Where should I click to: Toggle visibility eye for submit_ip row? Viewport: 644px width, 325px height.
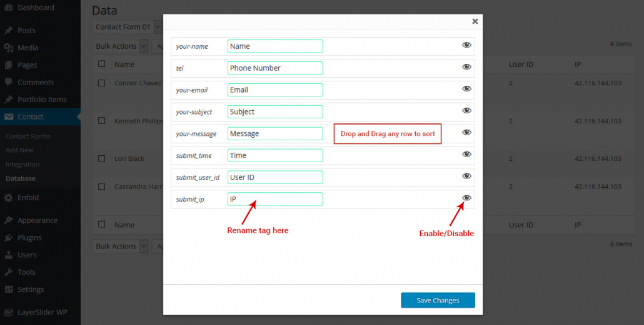tap(466, 198)
